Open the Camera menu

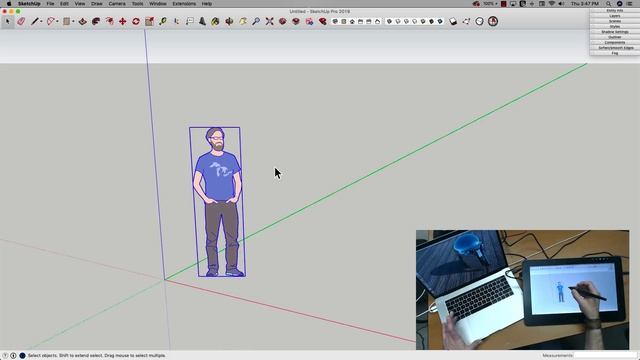pyautogui.click(x=117, y=4)
